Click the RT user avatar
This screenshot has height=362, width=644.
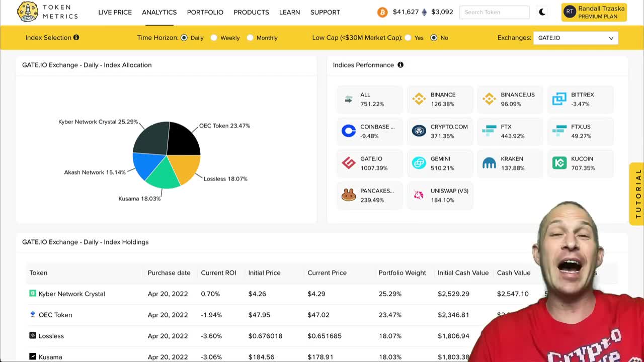(570, 12)
